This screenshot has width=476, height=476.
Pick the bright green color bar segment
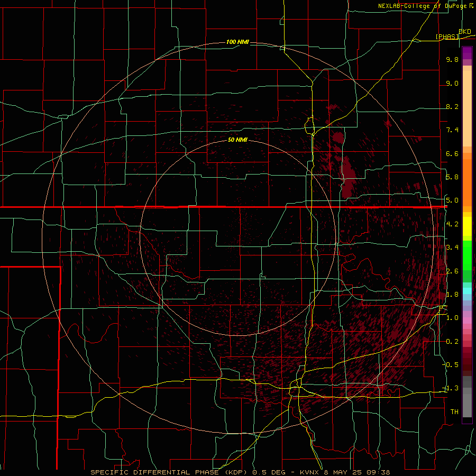[467, 255]
